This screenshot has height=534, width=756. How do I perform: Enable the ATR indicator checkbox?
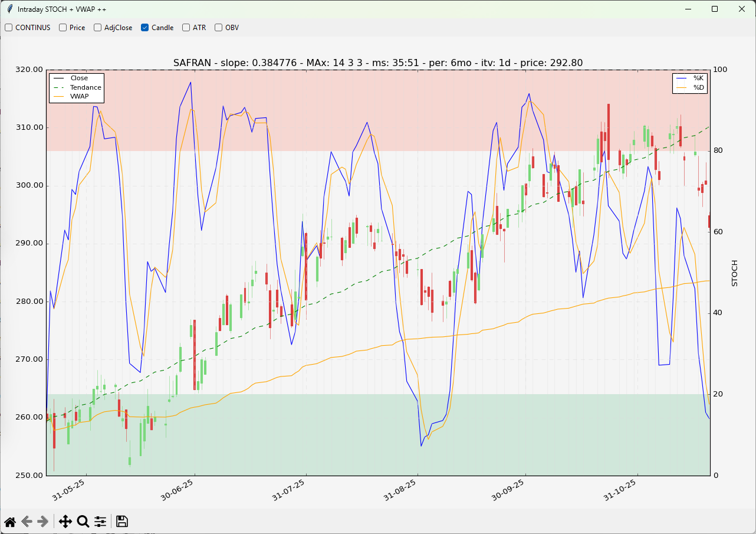click(186, 28)
